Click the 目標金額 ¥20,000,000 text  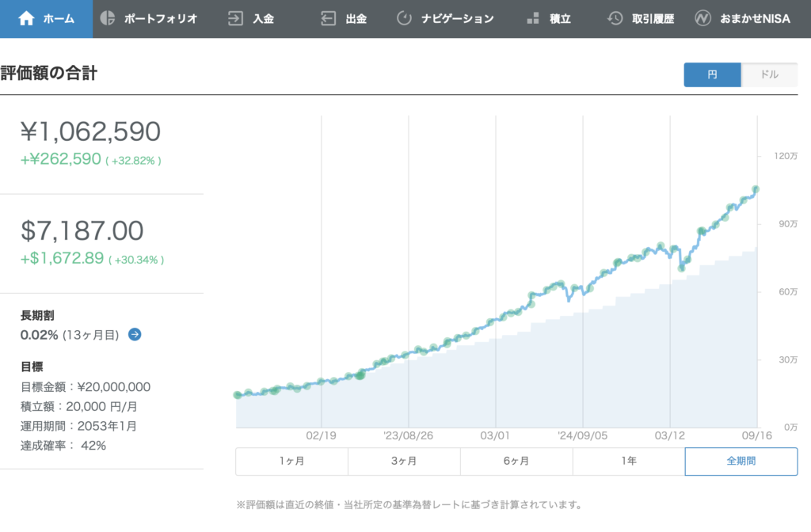[86, 387]
